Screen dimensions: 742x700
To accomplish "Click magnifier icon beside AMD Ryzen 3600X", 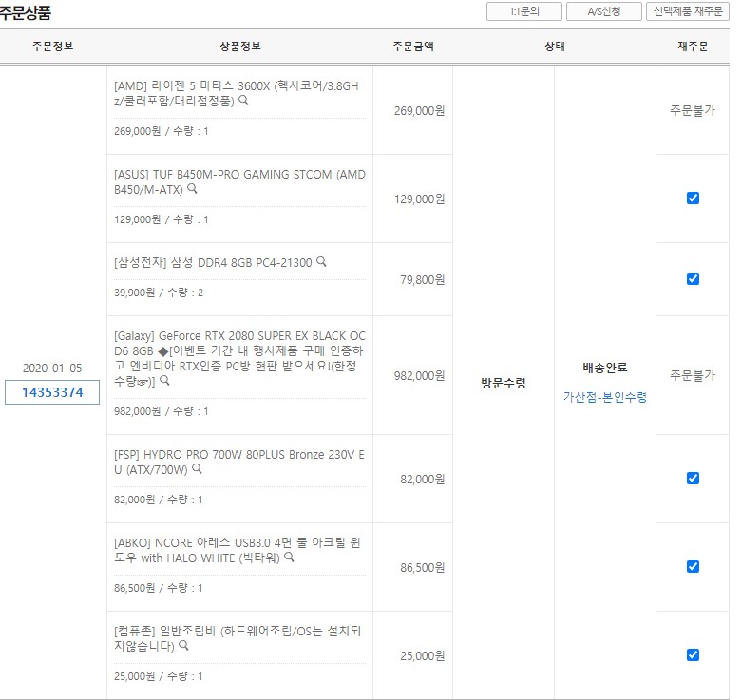I will click(244, 101).
